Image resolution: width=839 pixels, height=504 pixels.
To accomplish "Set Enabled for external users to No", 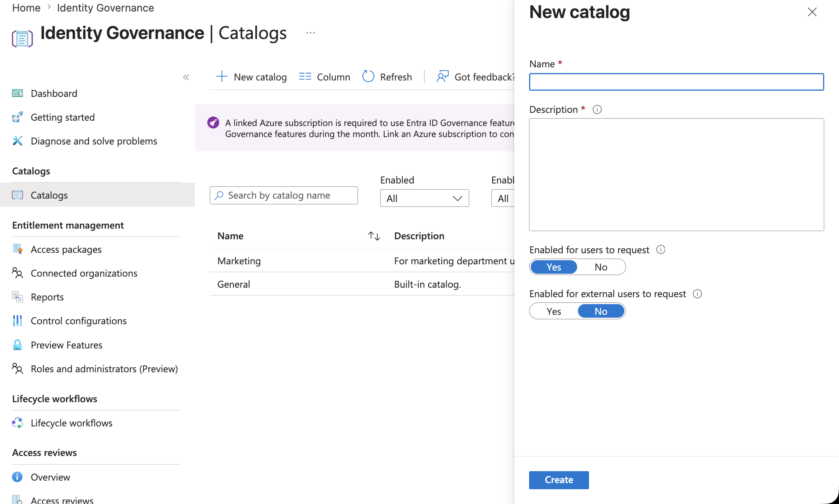I will (601, 312).
